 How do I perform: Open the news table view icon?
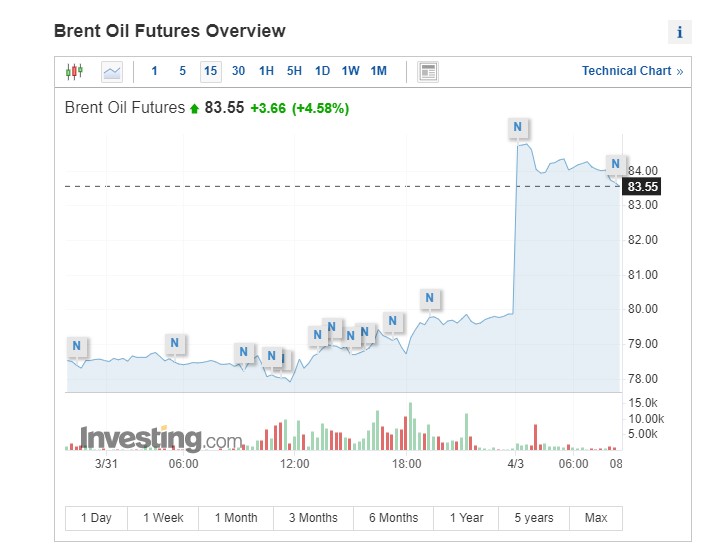tap(428, 71)
